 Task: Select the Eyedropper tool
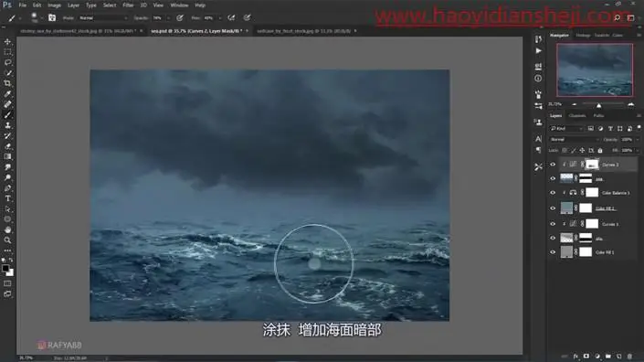(8, 94)
